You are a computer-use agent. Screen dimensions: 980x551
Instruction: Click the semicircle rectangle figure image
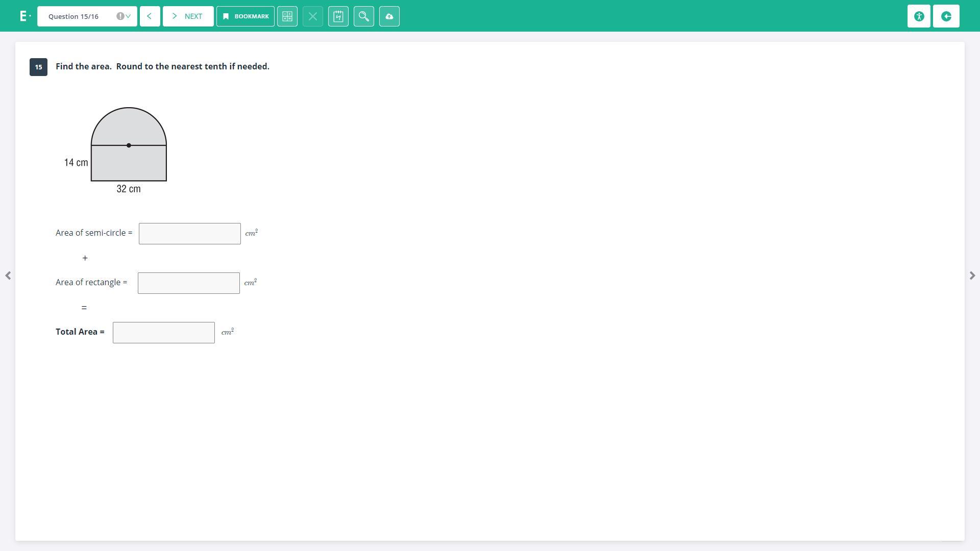coord(128,148)
